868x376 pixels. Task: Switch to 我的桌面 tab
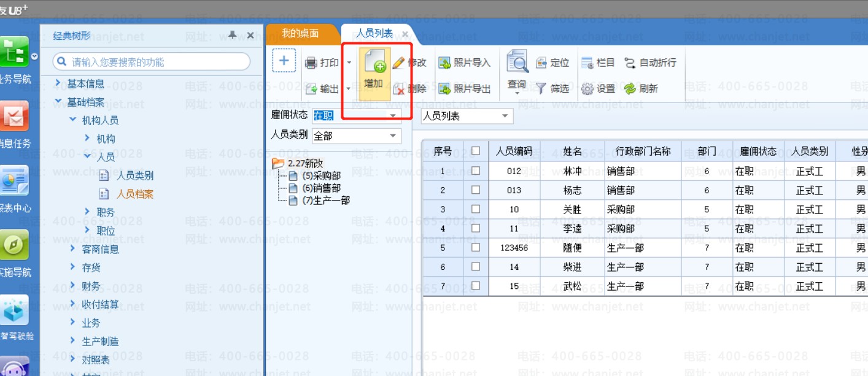tap(300, 34)
